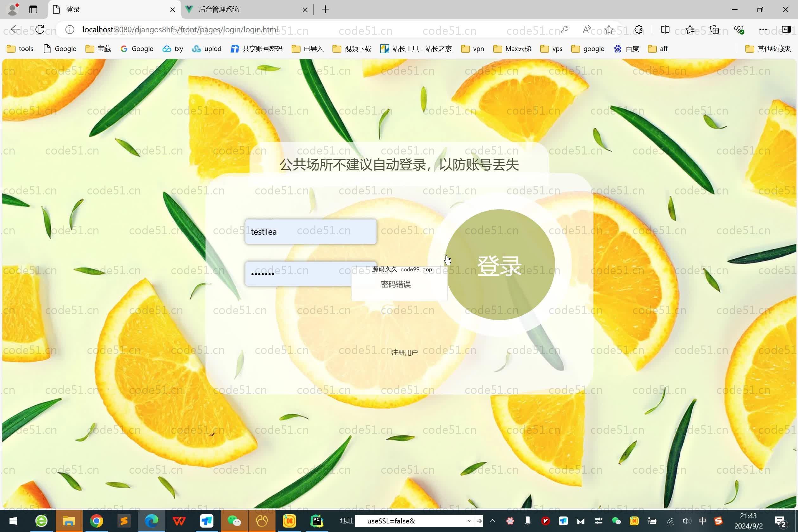Open a new browser tab
798x532 pixels.
(326, 9)
